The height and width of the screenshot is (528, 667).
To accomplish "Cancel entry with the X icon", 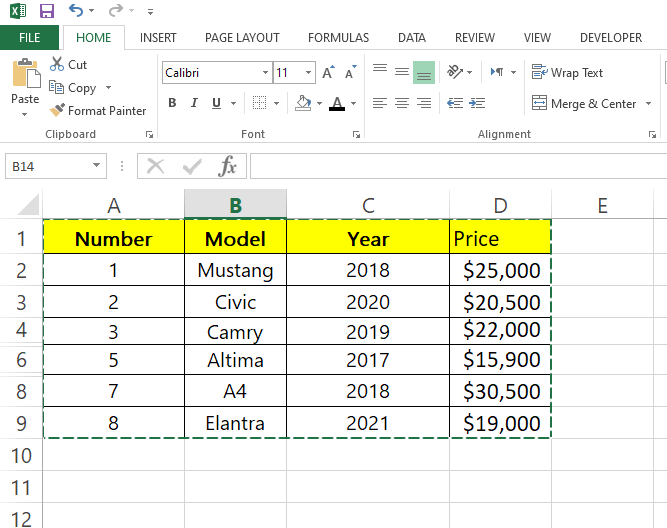I will (155, 166).
